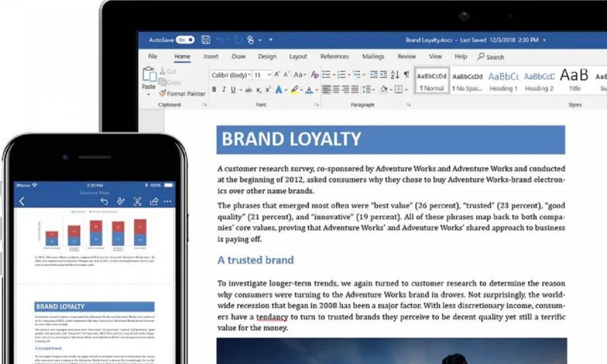Toggle Subscript formatting
This screenshot has height=364, width=607.
tap(258, 90)
